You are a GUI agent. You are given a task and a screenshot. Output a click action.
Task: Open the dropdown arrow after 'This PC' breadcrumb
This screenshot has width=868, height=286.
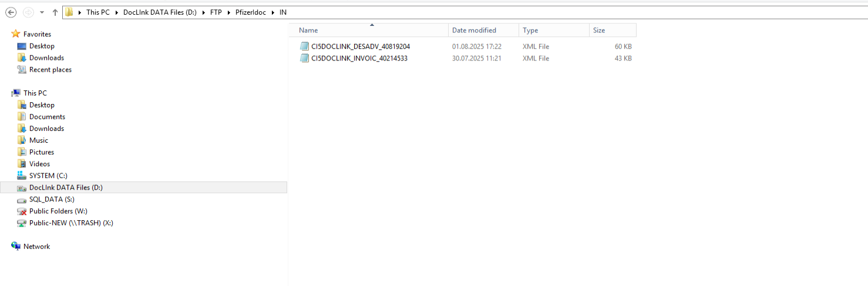point(116,12)
